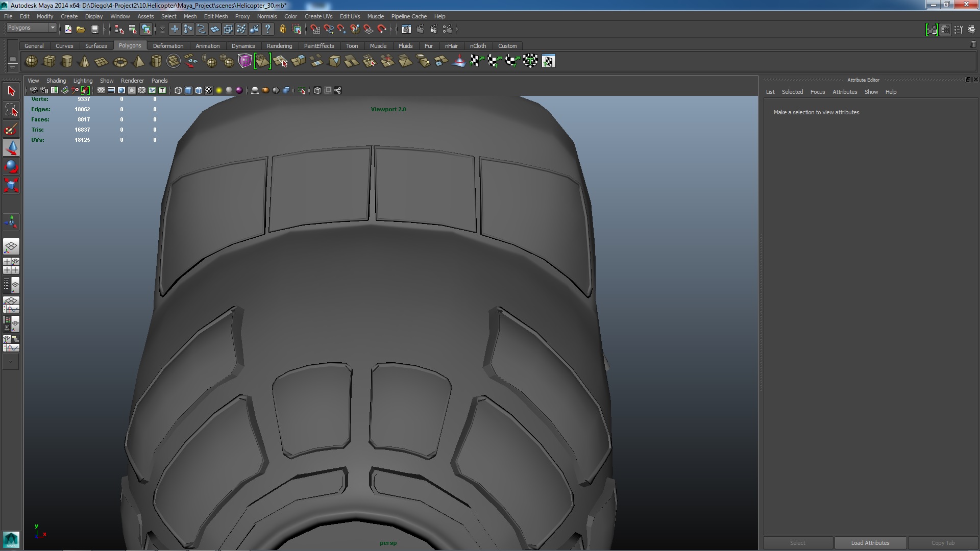The image size is (980, 551).
Task: Click the polygon torus shelf icon
Action: click(x=120, y=62)
